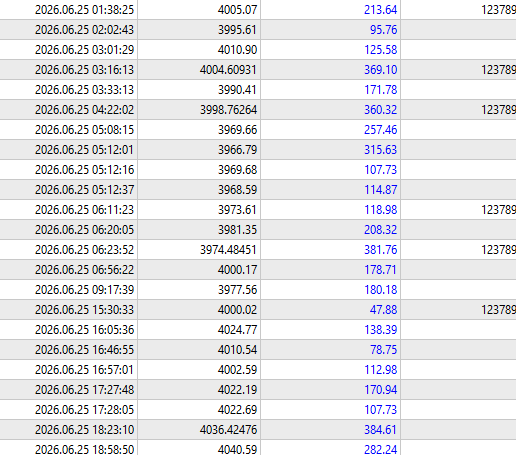Click profit value 178.71
Screen dimensions: 516x455
tap(380, 270)
